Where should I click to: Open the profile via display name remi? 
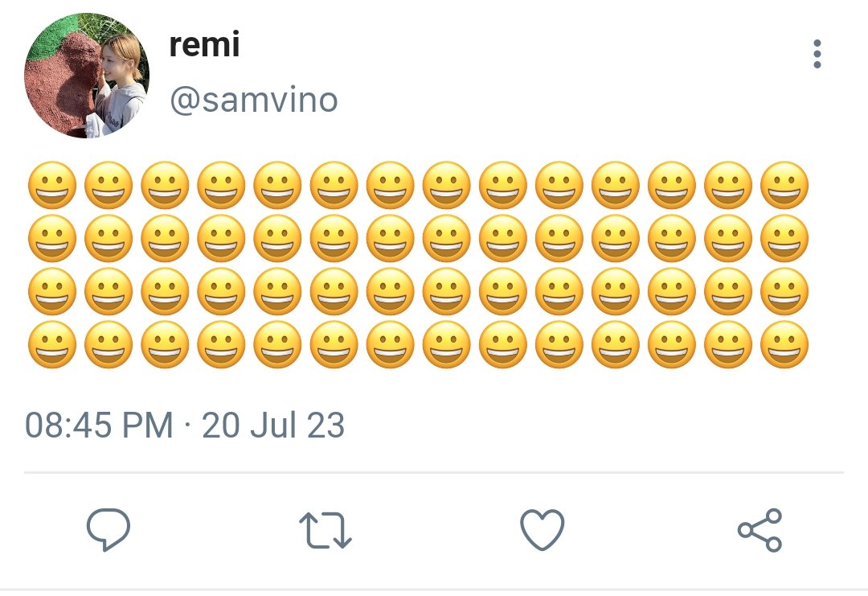pyautogui.click(x=204, y=44)
